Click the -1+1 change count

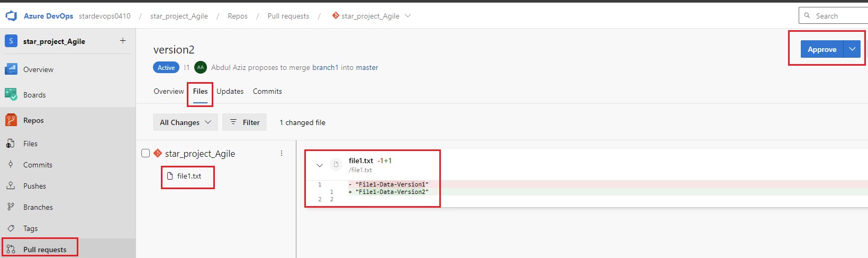pyautogui.click(x=384, y=161)
